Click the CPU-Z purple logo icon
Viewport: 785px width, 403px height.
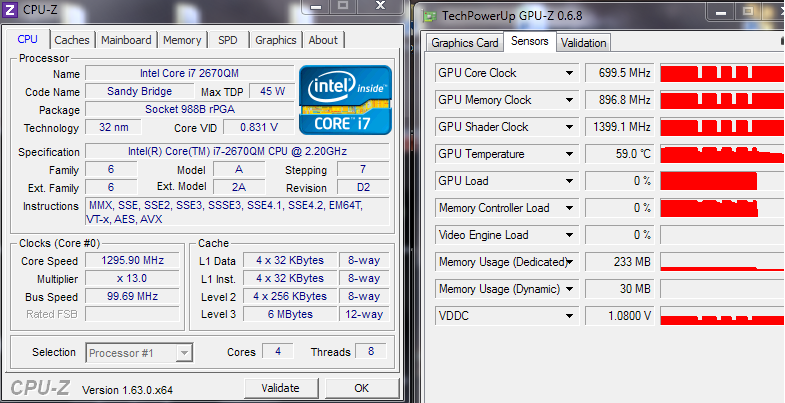(x=10, y=10)
